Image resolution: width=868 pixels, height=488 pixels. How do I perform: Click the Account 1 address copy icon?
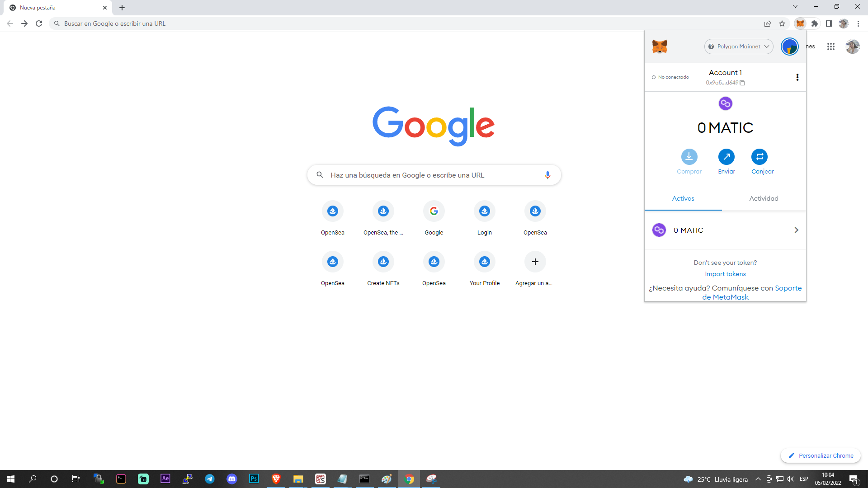(741, 83)
